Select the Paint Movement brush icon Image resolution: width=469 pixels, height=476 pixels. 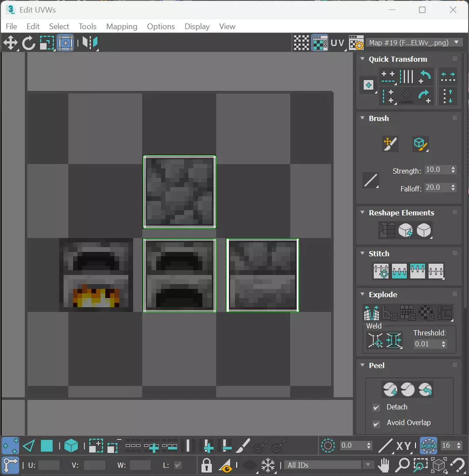(390, 144)
